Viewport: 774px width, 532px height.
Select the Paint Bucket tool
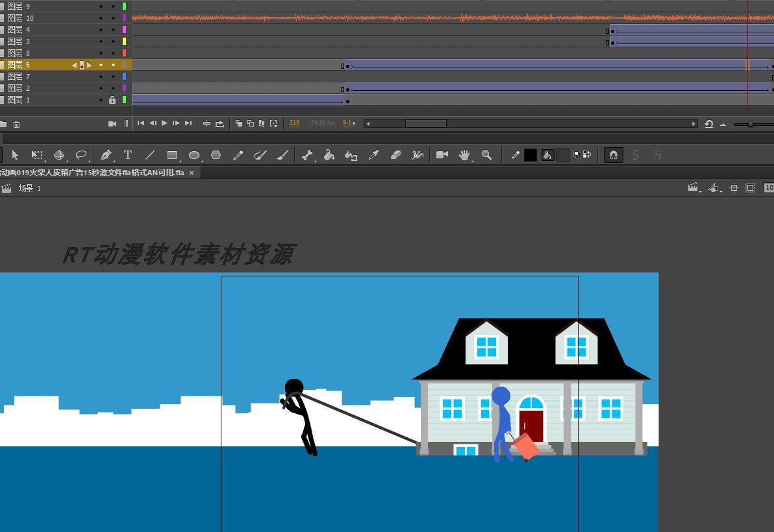click(329, 155)
